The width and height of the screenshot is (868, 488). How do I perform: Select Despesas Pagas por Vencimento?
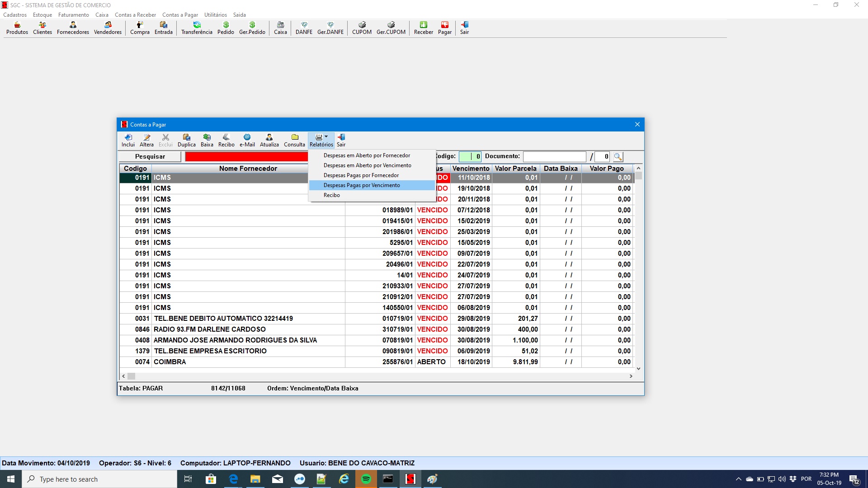point(362,185)
